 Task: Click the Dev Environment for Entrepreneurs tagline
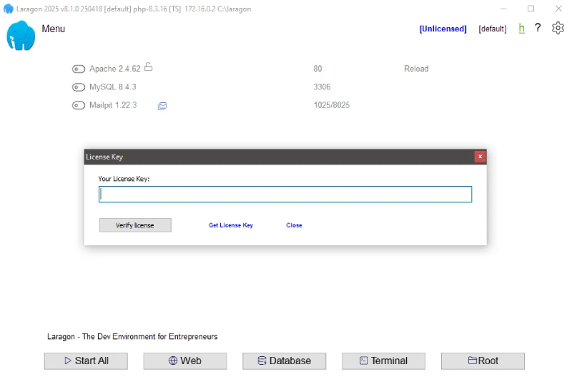(132, 336)
